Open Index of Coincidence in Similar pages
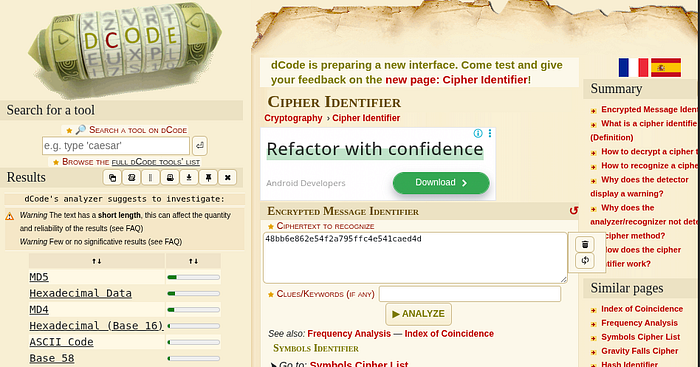 pyautogui.click(x=642, y=309)
